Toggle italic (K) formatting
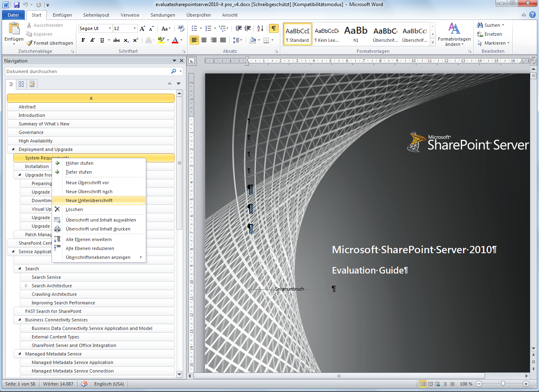Screen dimensions: 539x392 click(x=93, y=40)
